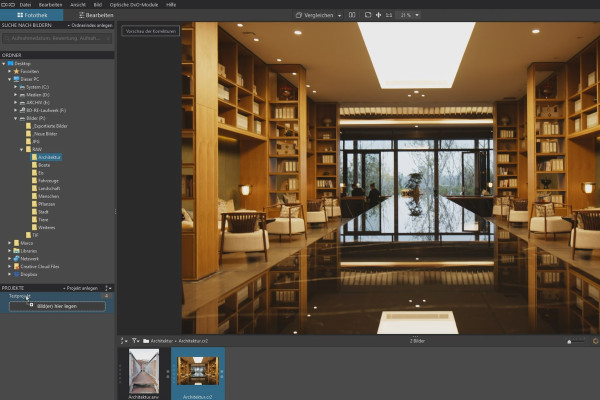Click the Vergleichen button
600x400 pixels.
point(314,15)
